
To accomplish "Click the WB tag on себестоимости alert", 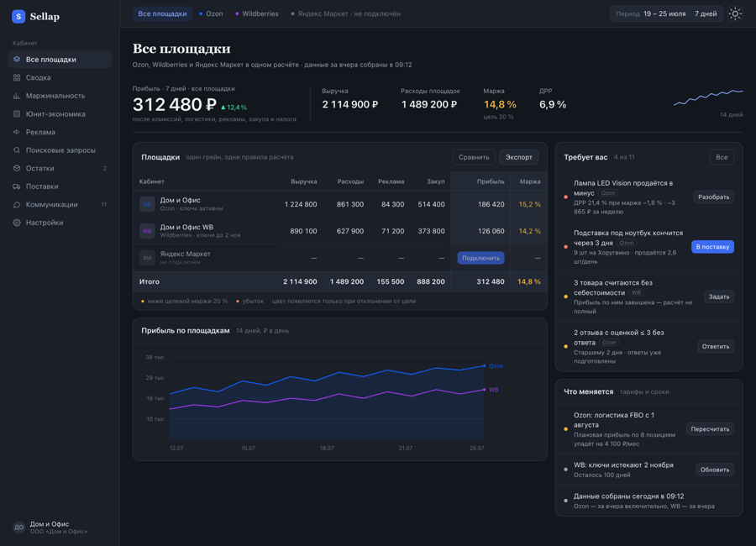I will tap(637, 293).
